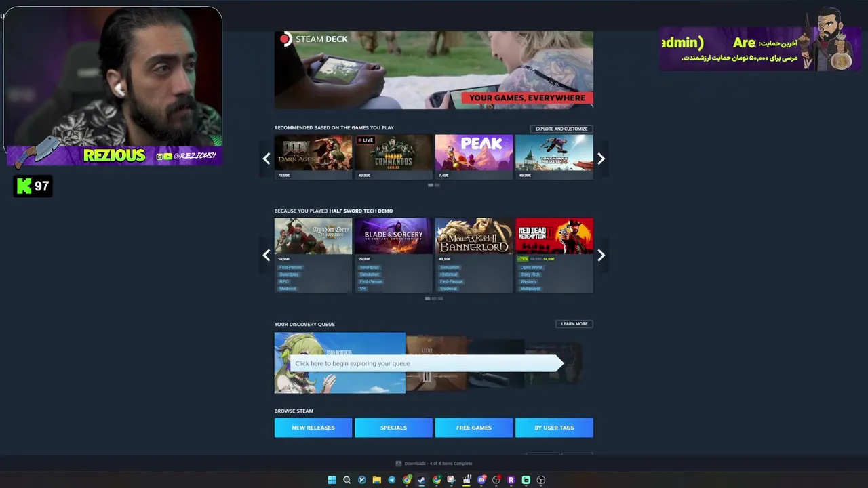Browse Free Games
Screen dimensions: 868x488
coord(474,428)
